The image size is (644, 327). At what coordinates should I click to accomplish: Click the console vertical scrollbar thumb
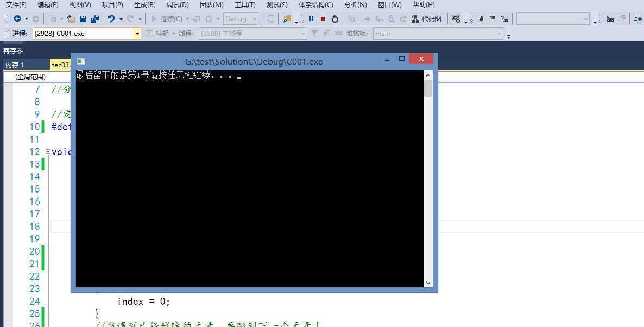[428, 88]
